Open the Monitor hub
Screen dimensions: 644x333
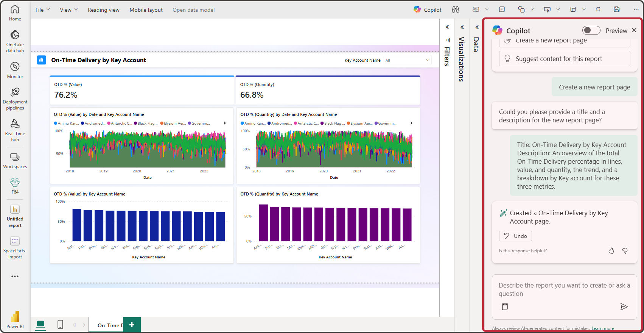pyautogui.click(x=15, y=70)
